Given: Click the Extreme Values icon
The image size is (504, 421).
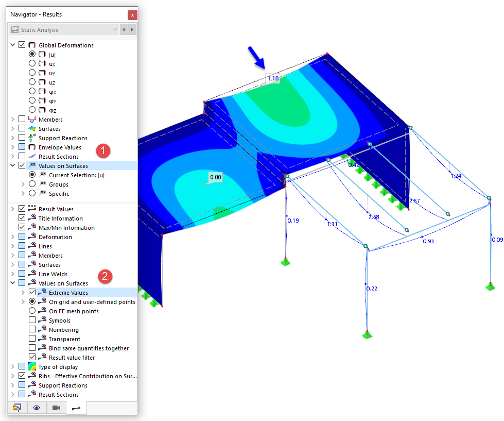Looking at the screenshot, I should click(42, 292).
